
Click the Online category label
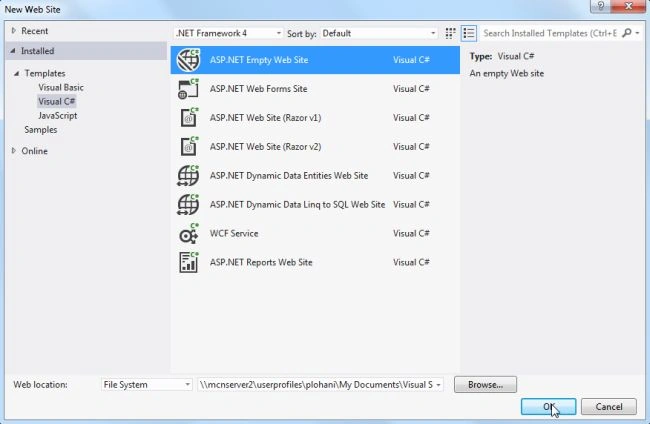(34, 151)
